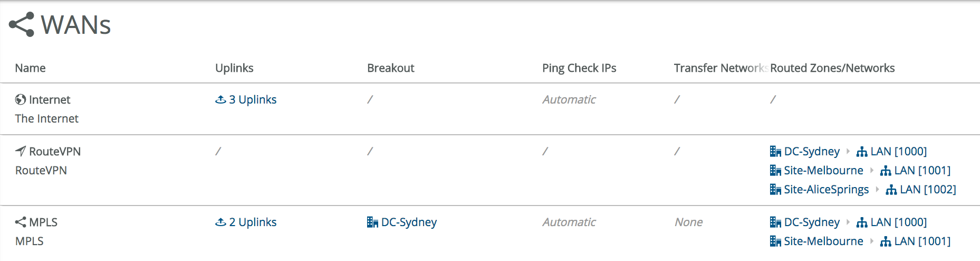This screenshot has width=980, height=261.
Task: Open Site-AliceSprings routed zone
Action: (x=826, y=190)
